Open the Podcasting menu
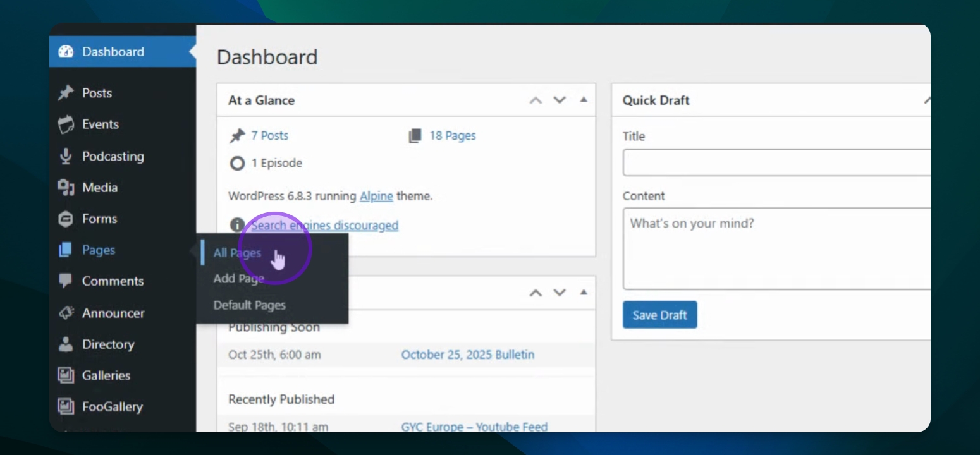The height and width of the screenshot is (455, 980). coord(123,156)
